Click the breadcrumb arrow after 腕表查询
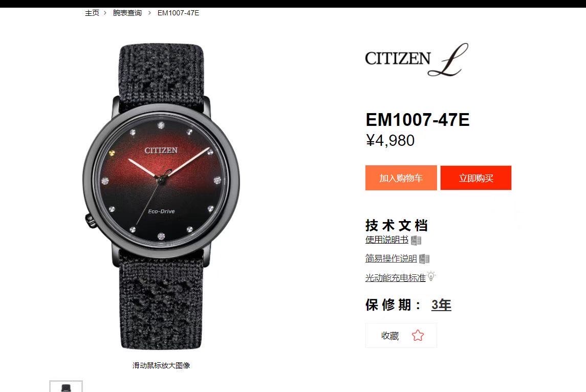The width and height of the screenshot is (586, 392). pos(149,13)
